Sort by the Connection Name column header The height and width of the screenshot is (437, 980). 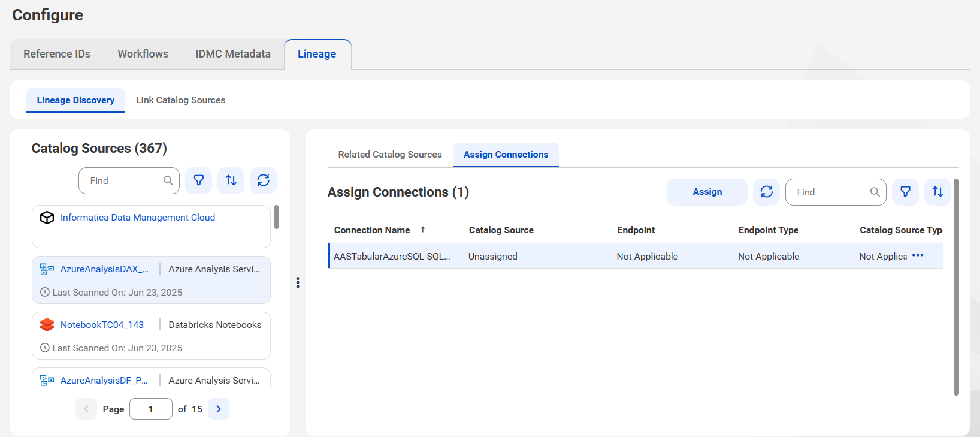click(x=372, y=230)
